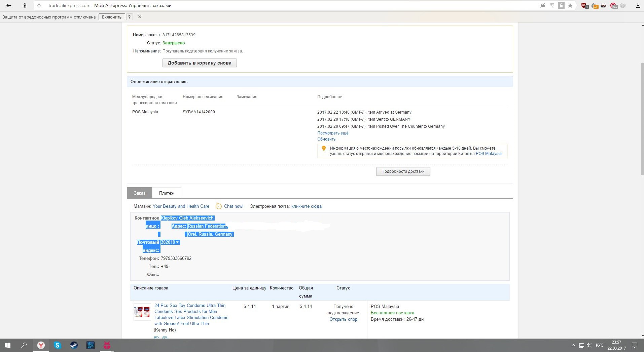The height and width of the screenshot is (352, 644).
Task: Click the condoms product thumbnail
Action: point(142,312)
